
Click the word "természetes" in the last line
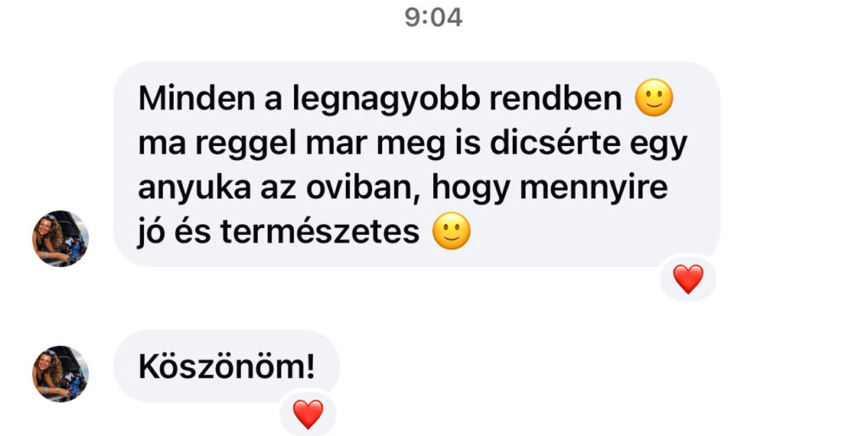[x=320, y=232]
